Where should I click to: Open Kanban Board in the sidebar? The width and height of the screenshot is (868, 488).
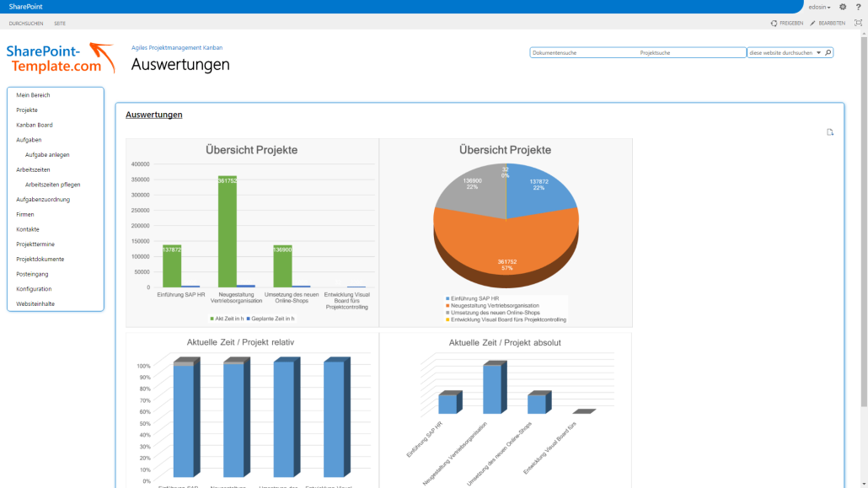[x=35, y=126]
